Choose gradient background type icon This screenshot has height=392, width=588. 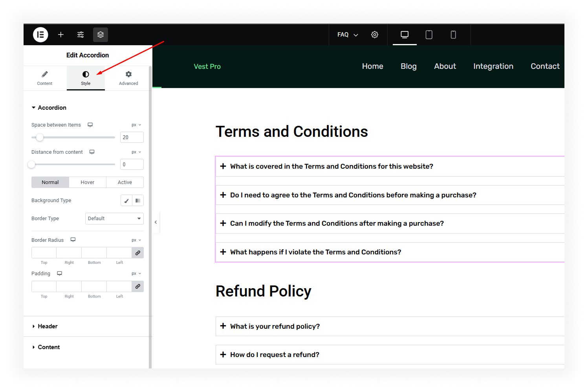138,201
